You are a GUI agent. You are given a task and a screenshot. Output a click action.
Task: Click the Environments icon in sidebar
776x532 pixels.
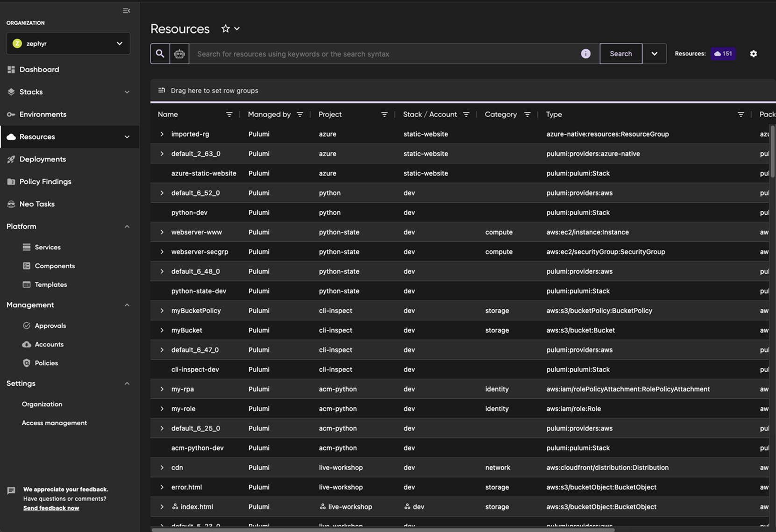click(x=11, y=114)
